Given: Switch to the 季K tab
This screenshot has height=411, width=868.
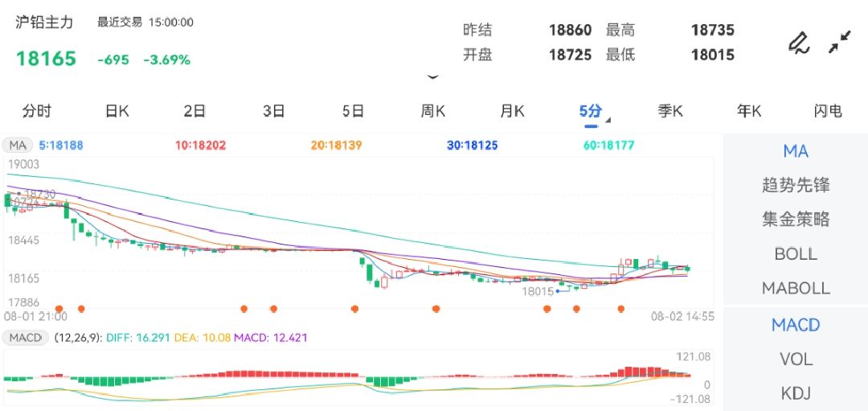Looking at the screenshot, I should 670,111.
